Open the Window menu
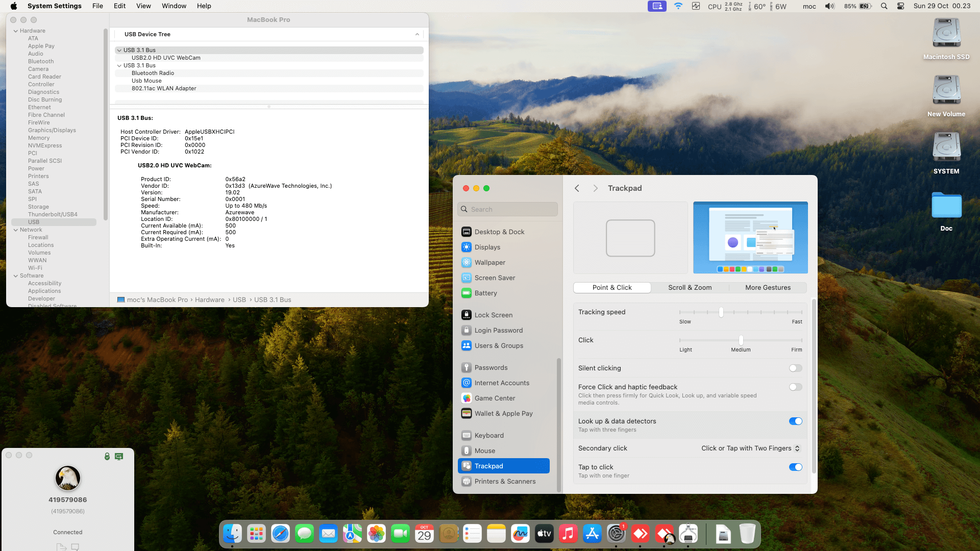Screen dimensions: 980x551 click(x=174, y=6)
